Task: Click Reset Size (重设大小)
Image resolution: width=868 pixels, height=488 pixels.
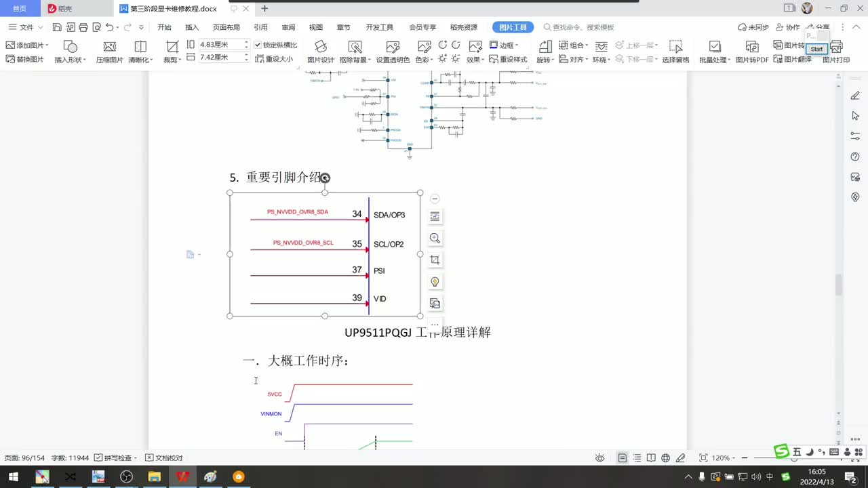Action: 274,59
